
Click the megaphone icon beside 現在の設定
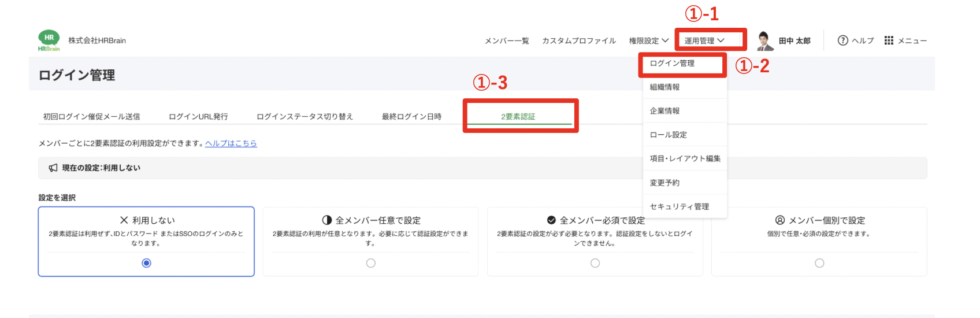click(x=53, y=168)
